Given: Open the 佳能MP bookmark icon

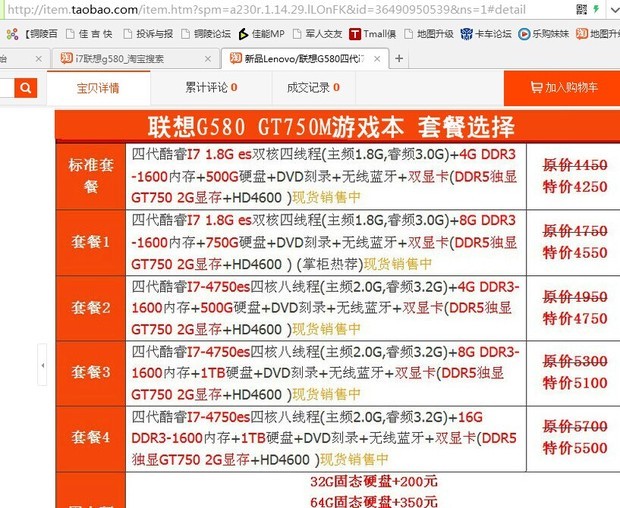Looking at the screenshot, I should point(243,34).
